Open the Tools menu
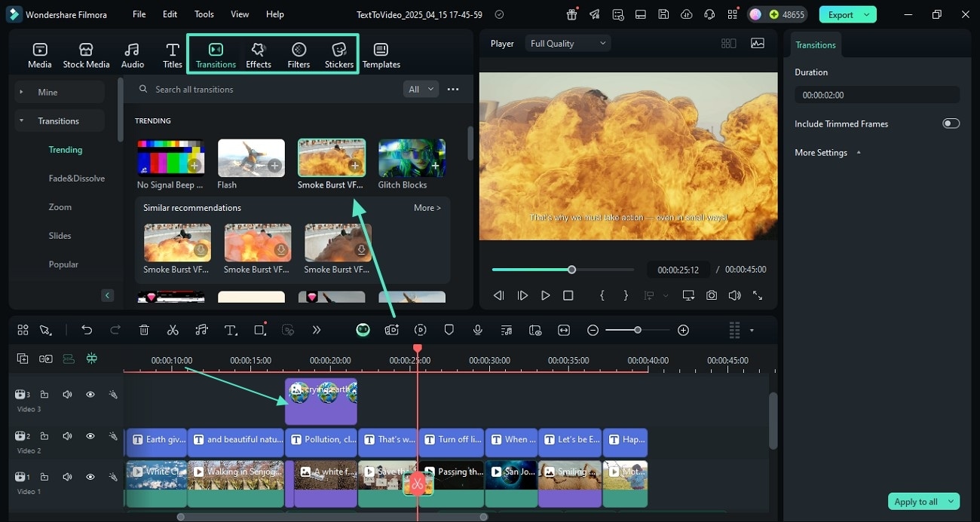980x522 pixels. (x=204, y=14)
